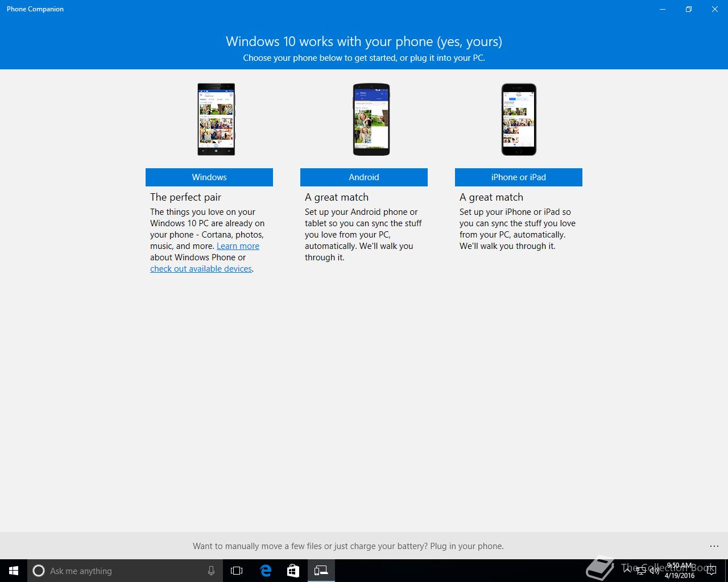728x582 pixels.
Task: Click the Android 'A great match' heading
Action: coord(337,197)
